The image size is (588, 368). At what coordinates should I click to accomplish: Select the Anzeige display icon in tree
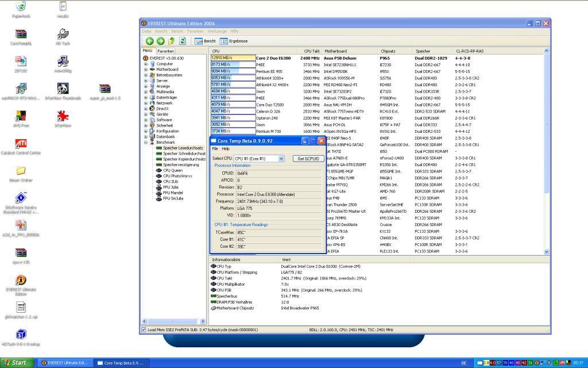click(x=152, y=86)
